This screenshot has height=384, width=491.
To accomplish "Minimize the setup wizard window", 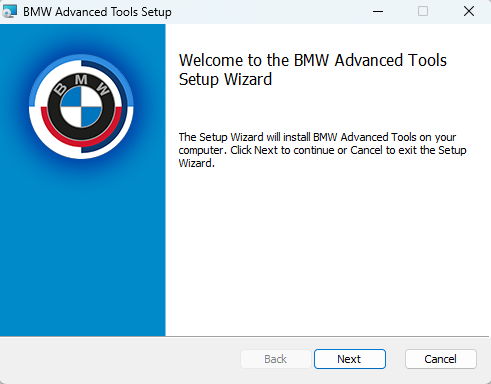I will 378,11.
